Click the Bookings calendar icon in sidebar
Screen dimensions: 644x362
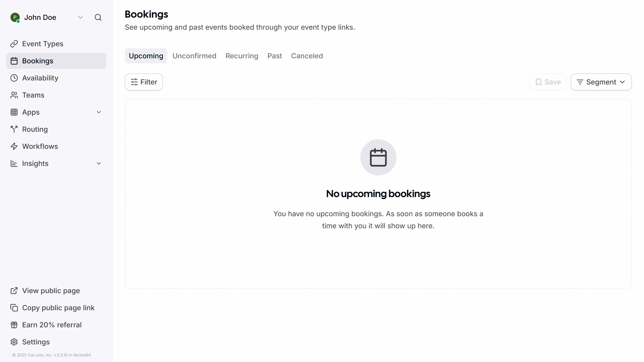(14, 61)
